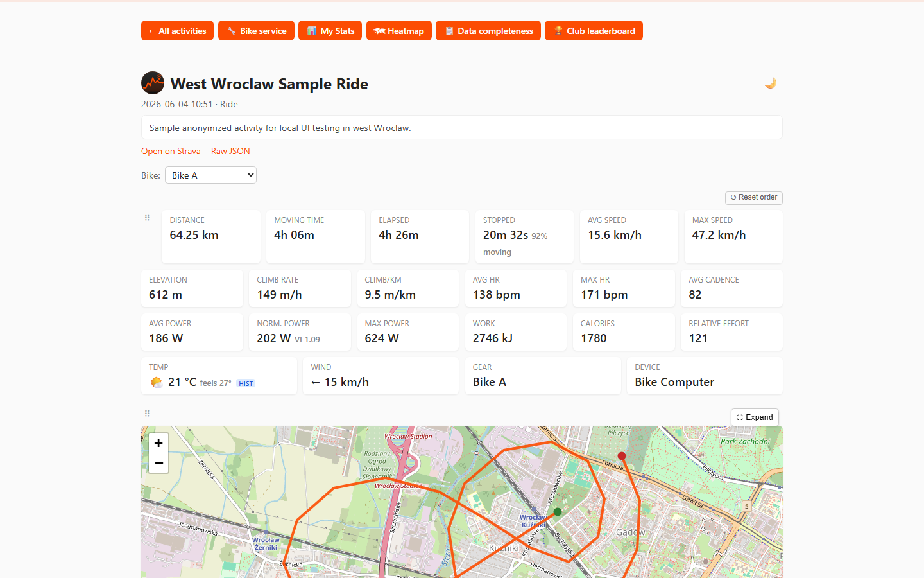Select the Avg Cadence 82 value

pos(695,295)
